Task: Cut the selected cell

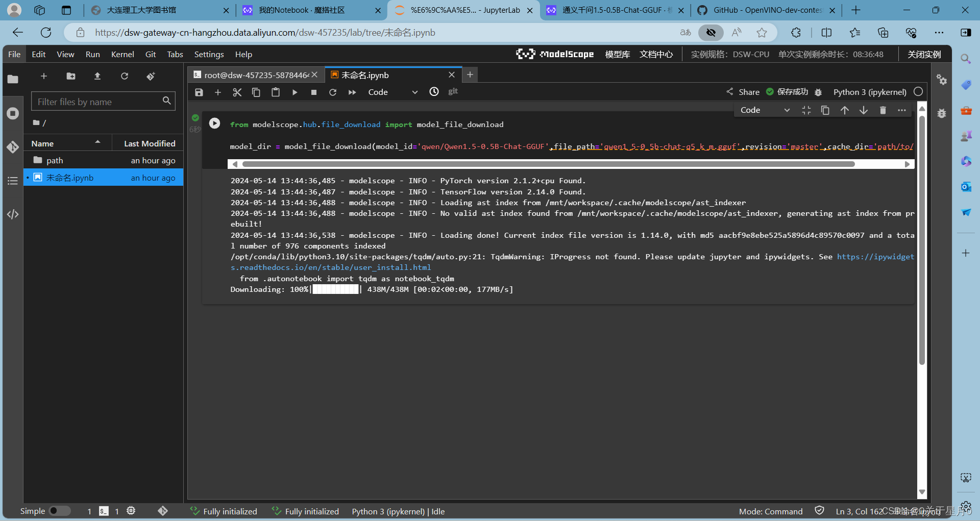Action: [x=237, y=92]
